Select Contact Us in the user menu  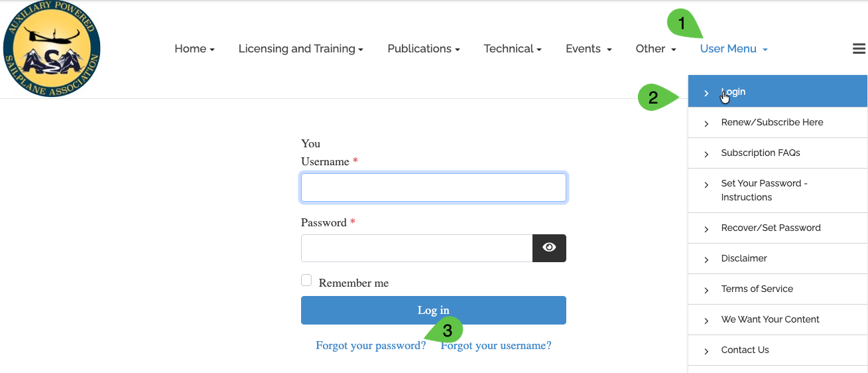[745, 350]
